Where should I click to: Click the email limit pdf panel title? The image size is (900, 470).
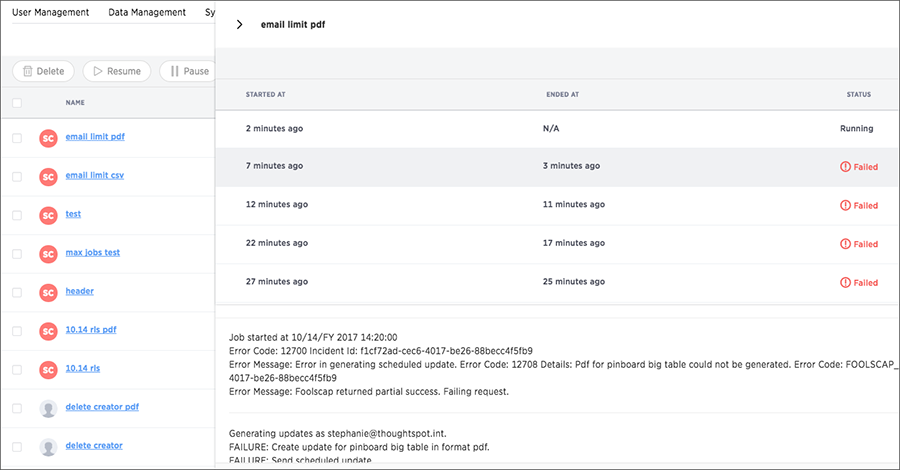pos(293,25)
